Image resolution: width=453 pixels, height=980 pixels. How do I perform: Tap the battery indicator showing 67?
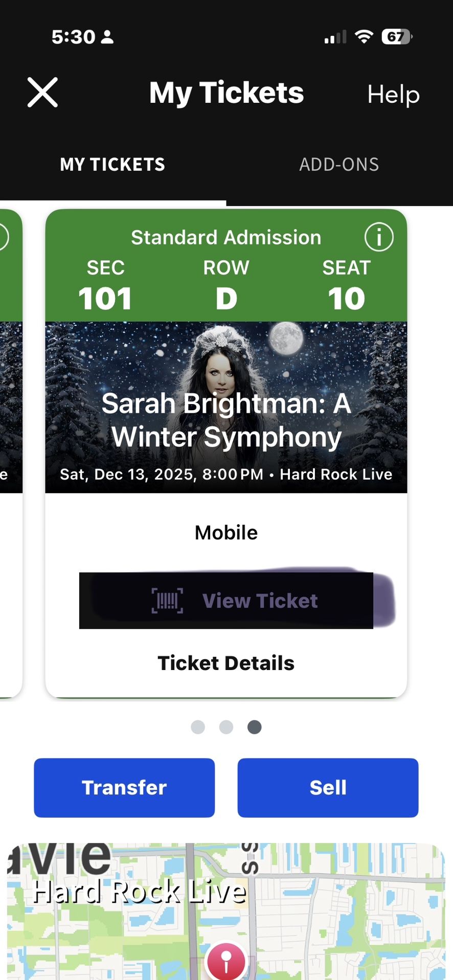point(396,37)
